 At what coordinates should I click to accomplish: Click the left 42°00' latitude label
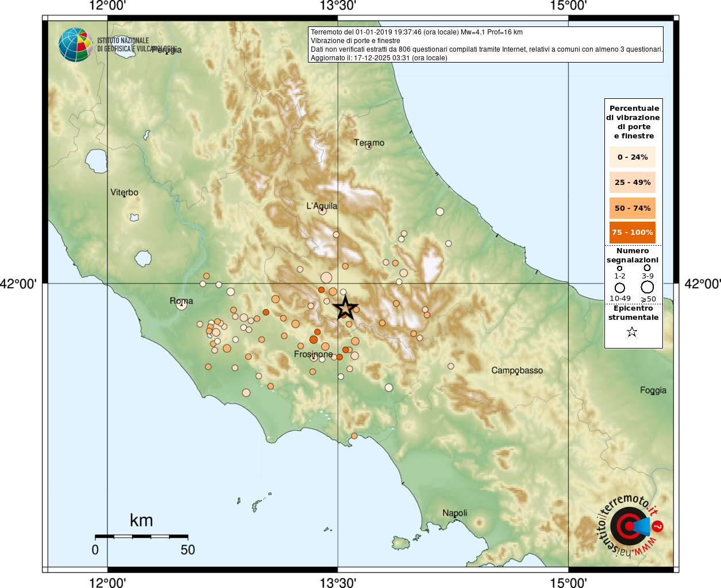point(18,284)
